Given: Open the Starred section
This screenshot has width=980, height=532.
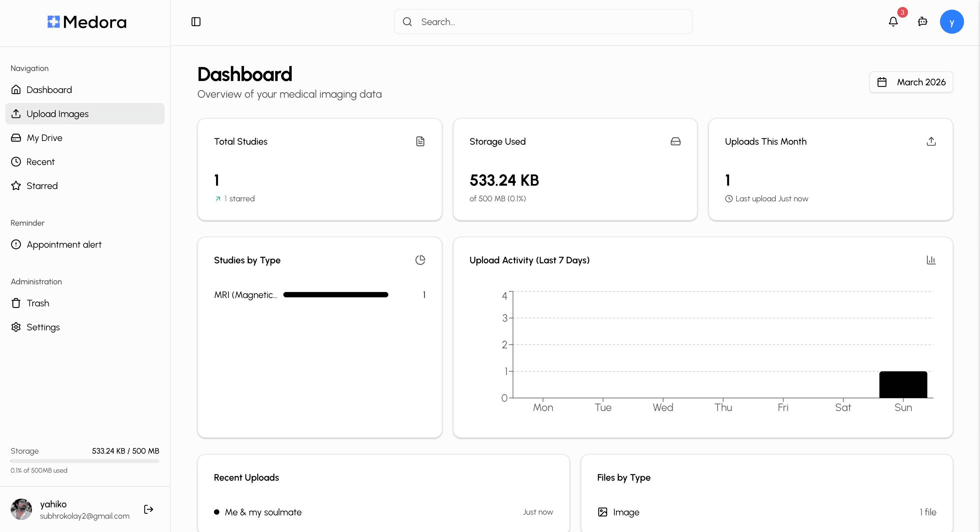Looking at the screenshot, I should [x=42, y=186].
